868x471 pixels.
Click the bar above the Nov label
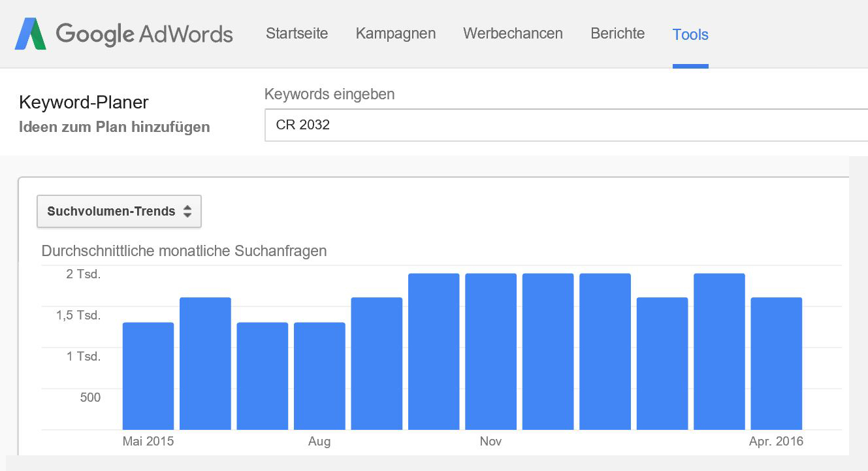tap(491, 351)
